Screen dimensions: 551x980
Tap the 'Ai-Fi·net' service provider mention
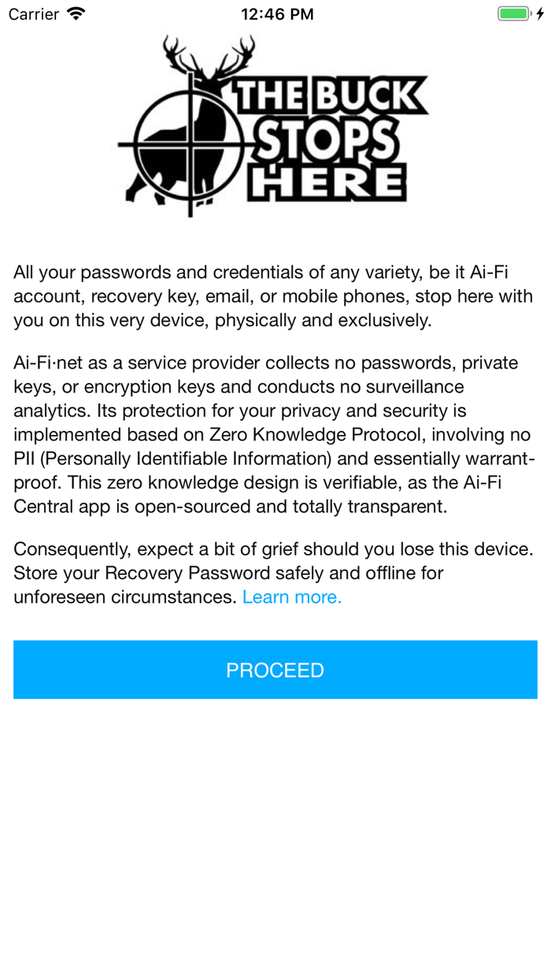point(48,363)
